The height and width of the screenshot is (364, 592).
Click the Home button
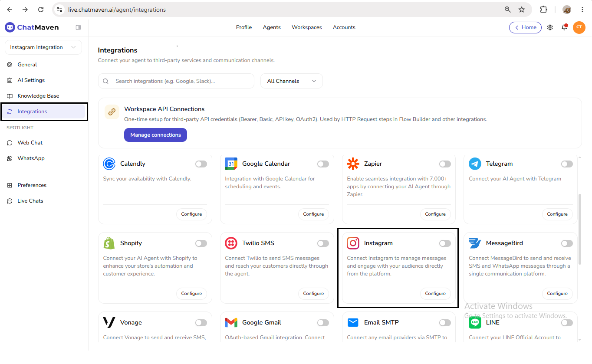click(525, 27)
